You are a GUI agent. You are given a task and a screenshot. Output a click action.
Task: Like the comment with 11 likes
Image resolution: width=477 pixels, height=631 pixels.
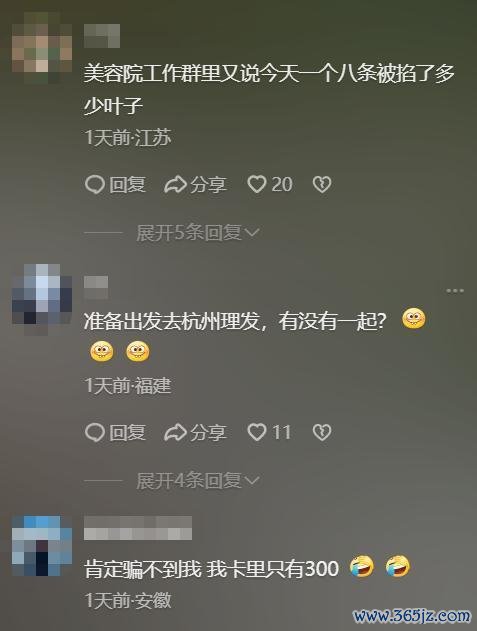(x=269, y=433)
